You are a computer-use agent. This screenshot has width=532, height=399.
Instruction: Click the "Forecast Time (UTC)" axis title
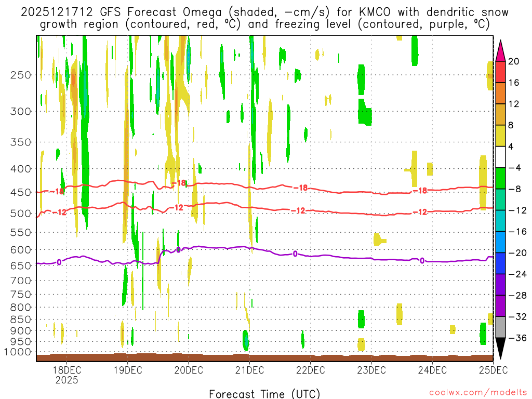point(264,394)
